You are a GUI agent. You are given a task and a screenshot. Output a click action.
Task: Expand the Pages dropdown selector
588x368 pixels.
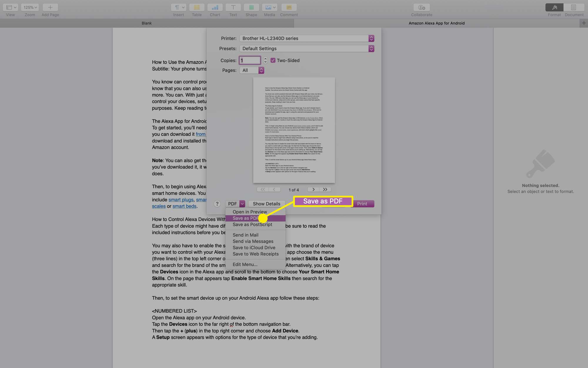[261, 70]
